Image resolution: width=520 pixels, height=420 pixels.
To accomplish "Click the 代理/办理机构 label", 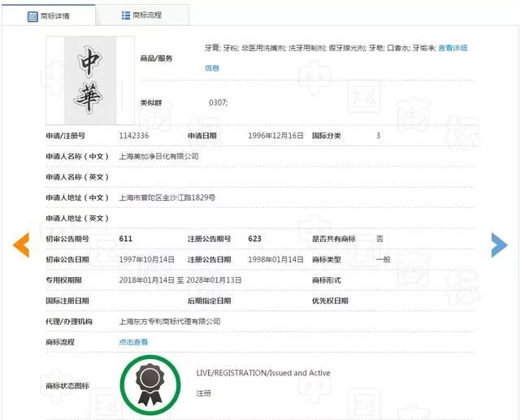I will pos(69,321).
